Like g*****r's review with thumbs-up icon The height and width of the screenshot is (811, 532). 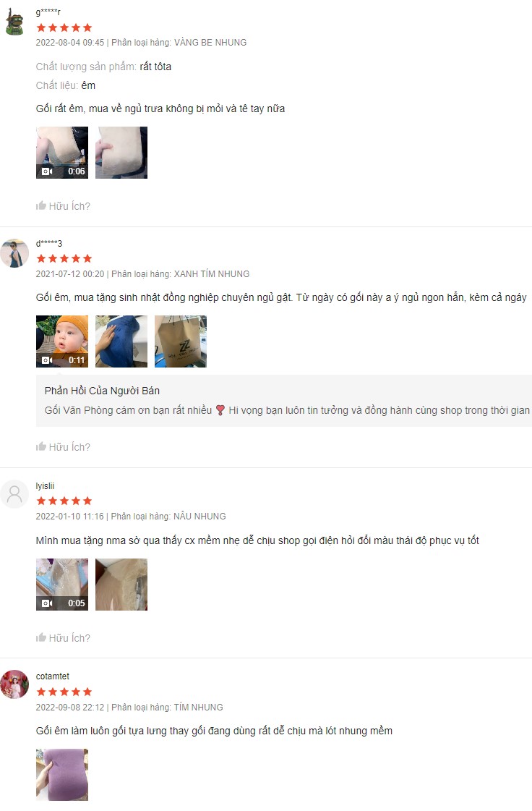[x=41, y=206]
